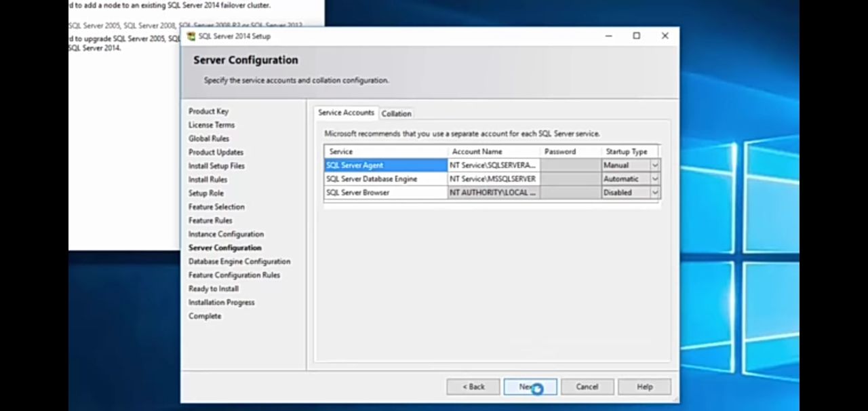Click Instance Configuration step
The image size is (868, 411).
point(226,234)
